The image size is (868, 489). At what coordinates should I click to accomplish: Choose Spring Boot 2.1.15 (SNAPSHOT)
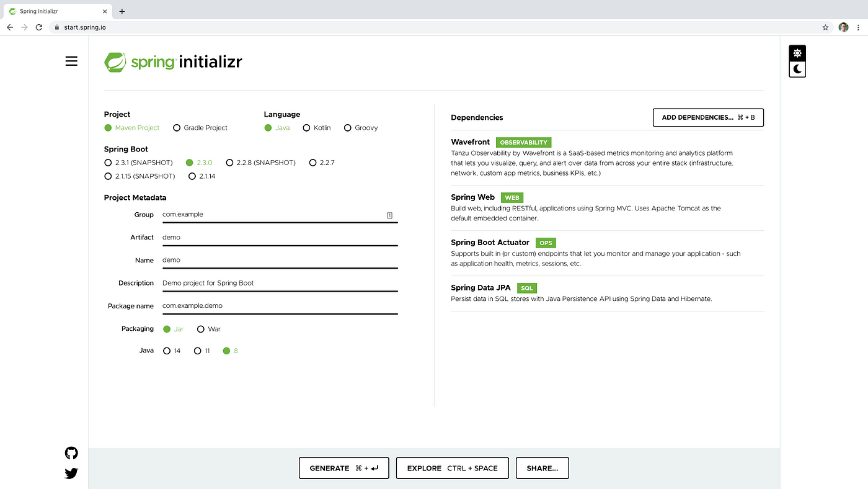(140, 176)
